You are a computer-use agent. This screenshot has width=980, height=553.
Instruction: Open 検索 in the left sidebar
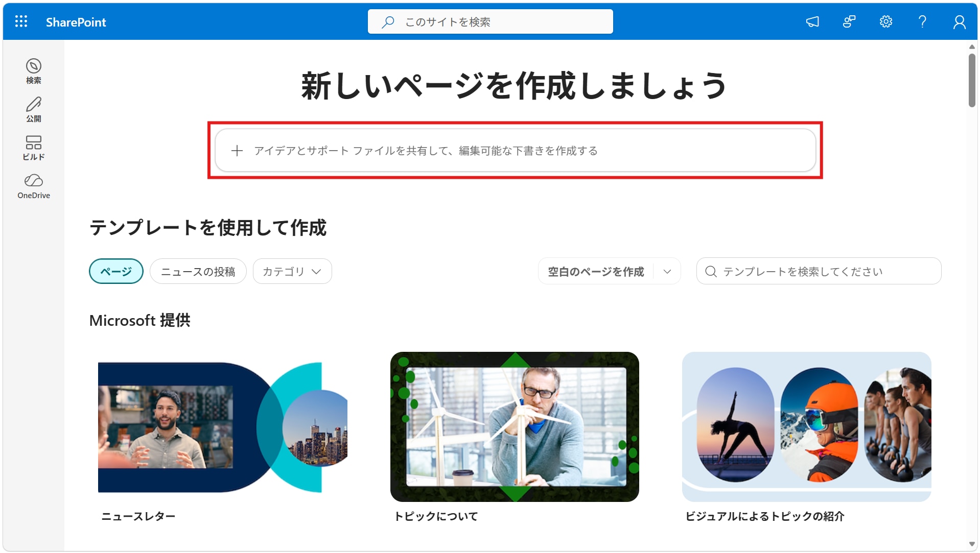coord(34,71)
